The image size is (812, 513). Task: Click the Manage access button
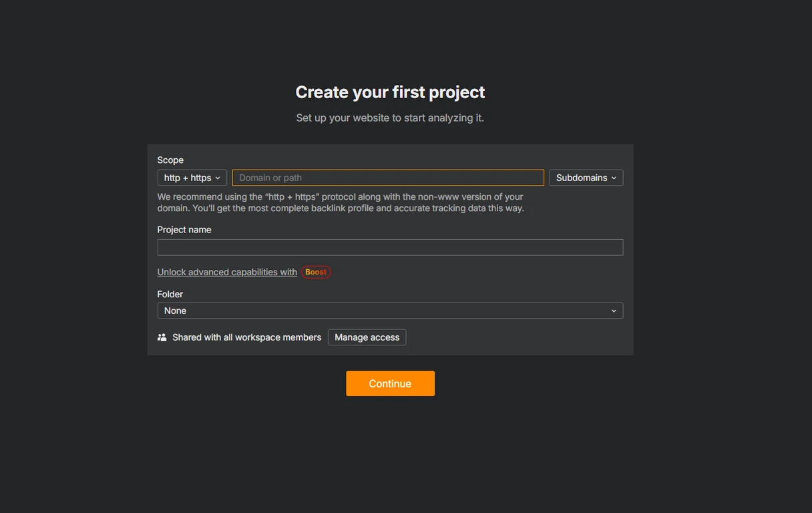point(367,337)
